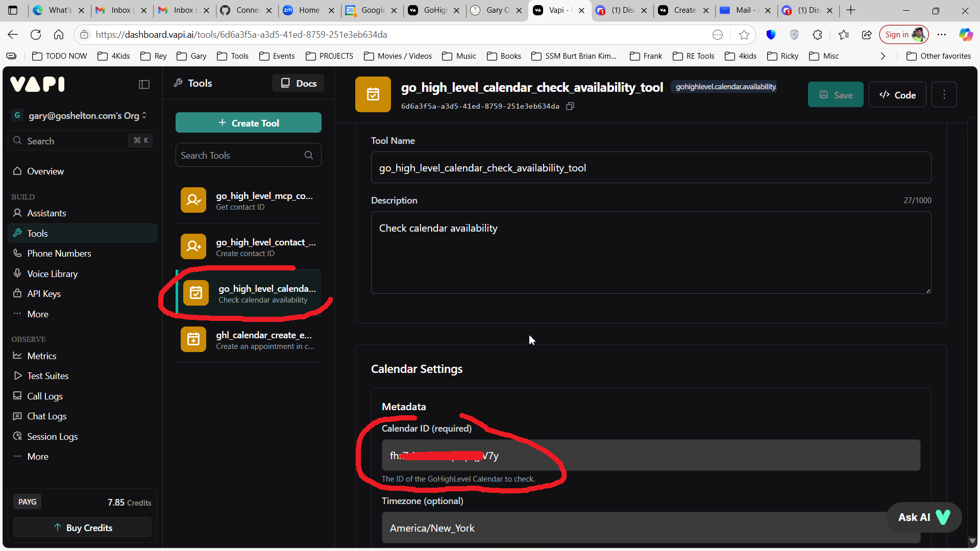980x551 pixels.
Task: Click the Calendar ID input field
Action: point(651,456)
